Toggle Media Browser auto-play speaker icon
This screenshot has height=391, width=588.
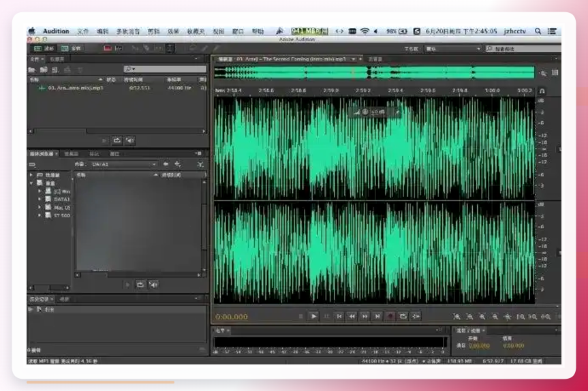(153, 285)
